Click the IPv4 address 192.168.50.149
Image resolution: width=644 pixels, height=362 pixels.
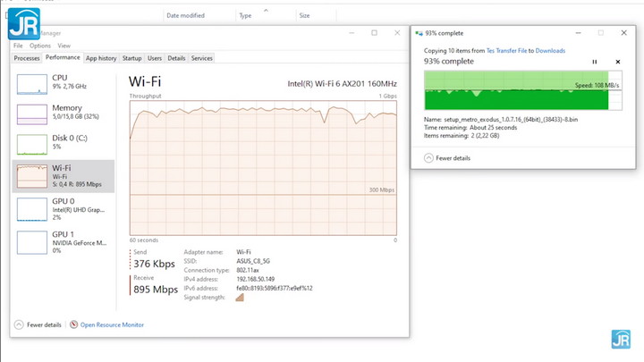click(256, 279)
